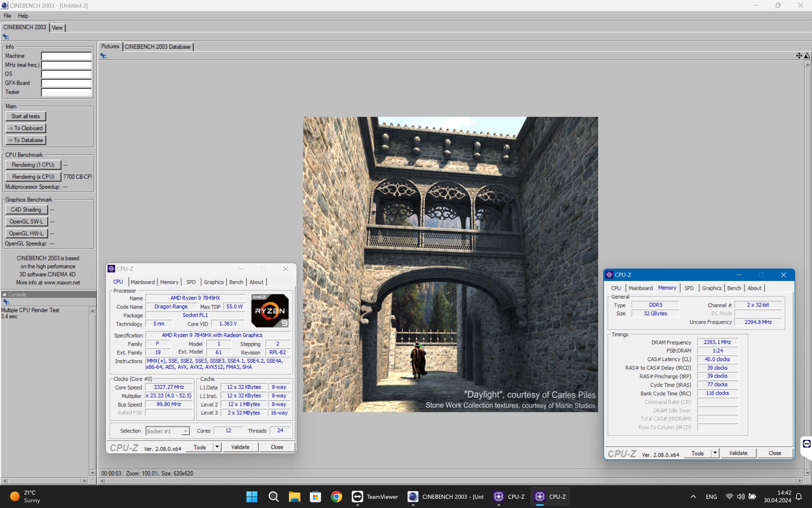Click the volume tray icon

point(741,497)
